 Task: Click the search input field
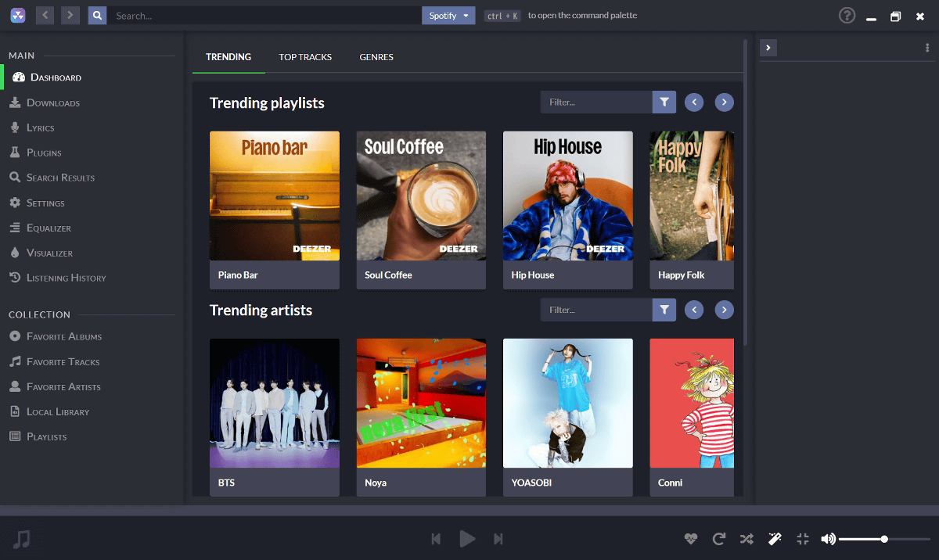pos(264,16)
